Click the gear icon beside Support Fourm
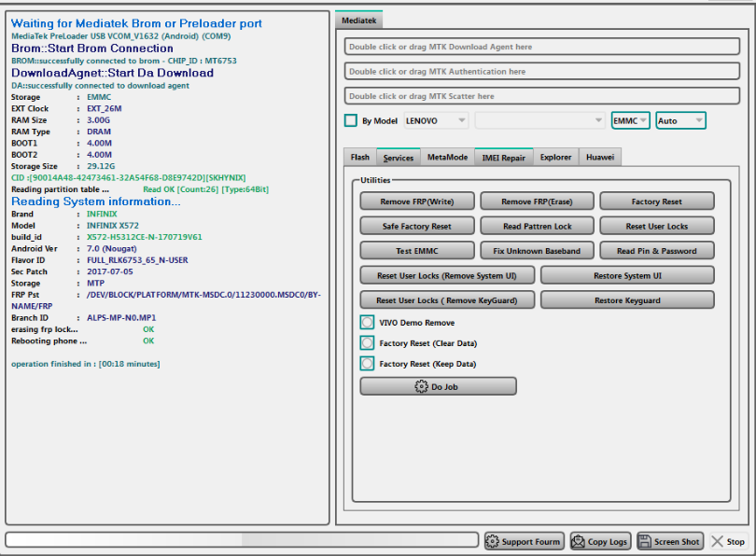This screenshot has height=556, width=756. 492,541
